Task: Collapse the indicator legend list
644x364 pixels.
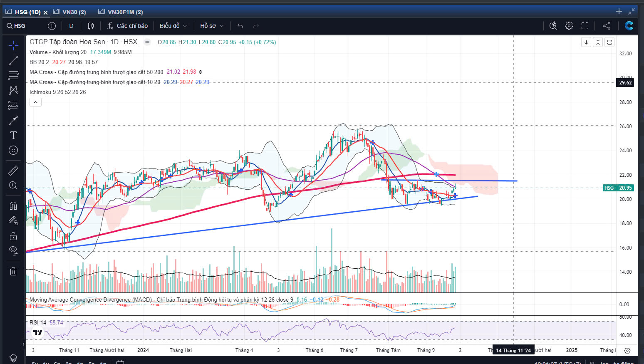Action: coord(35,102)
